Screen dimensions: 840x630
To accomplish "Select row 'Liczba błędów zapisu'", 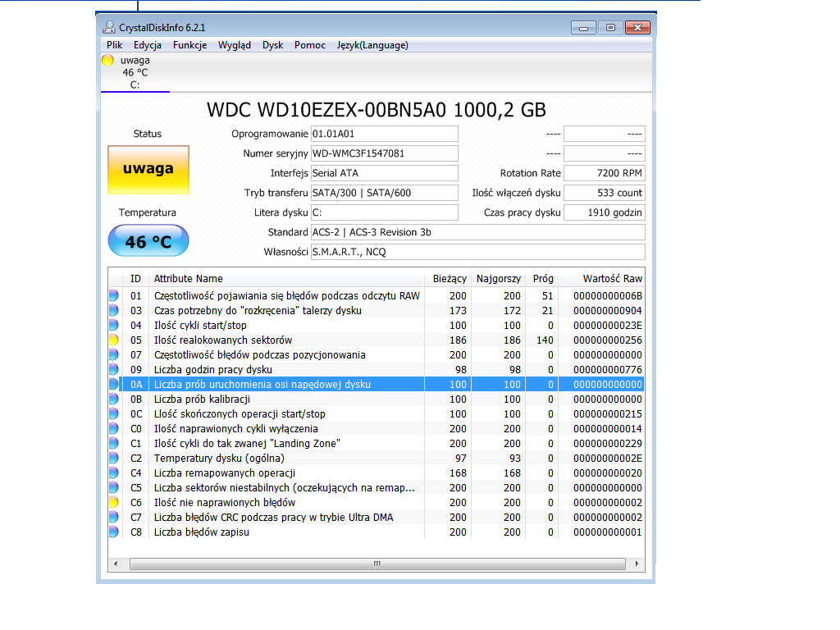I will click(376, 532).
